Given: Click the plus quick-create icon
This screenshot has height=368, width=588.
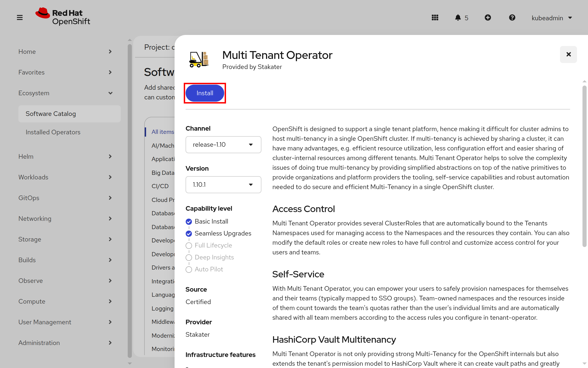Looking at the screenshot, I should click(488, 17).
